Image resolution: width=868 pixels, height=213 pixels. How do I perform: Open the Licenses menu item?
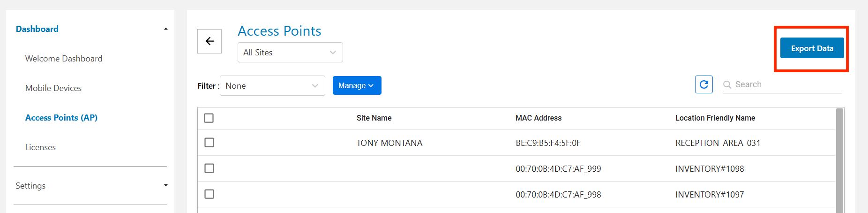[40, 147]
